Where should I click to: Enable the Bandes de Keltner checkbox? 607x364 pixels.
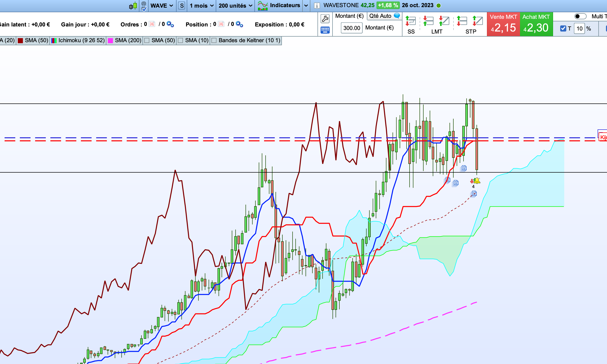coord(214,40)
